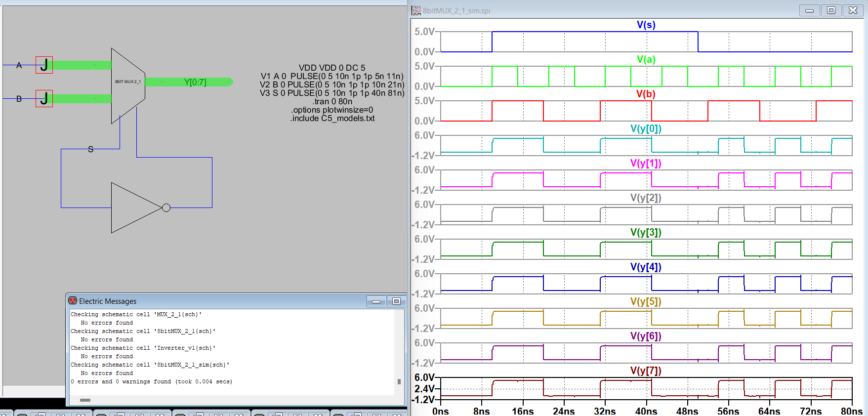The height and width of the screenshot is (416, 868).
Task: Select the V1 A PULSE source text line
Action: (332, 76)
